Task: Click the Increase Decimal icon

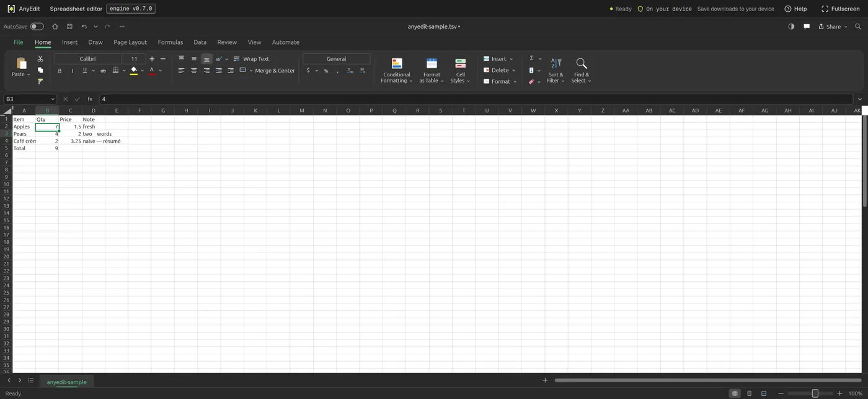Action: [350, 71]
